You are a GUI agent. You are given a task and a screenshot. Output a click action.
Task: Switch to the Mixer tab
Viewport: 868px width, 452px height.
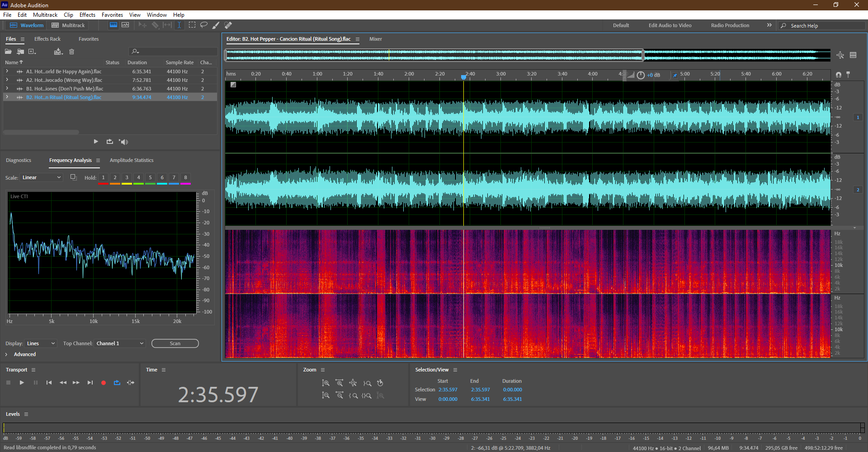point(375,39)
